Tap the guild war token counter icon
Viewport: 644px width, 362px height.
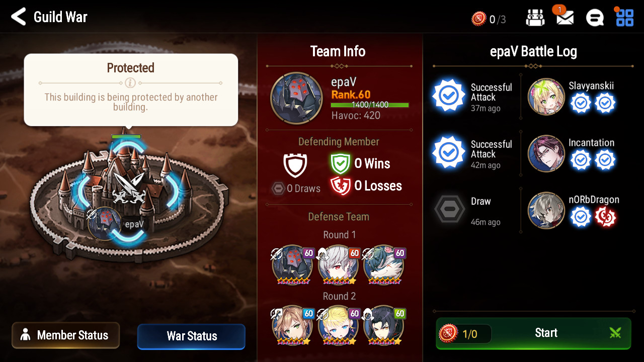tap(478, 19)
